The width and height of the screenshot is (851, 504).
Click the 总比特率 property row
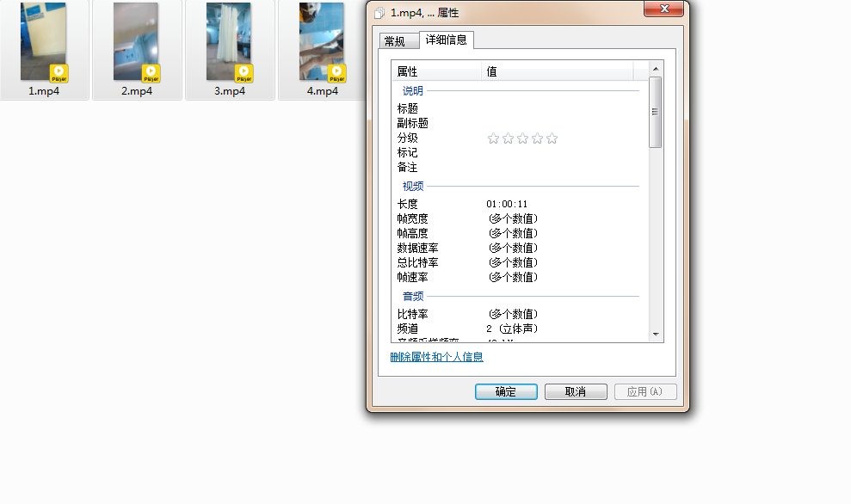520,262
